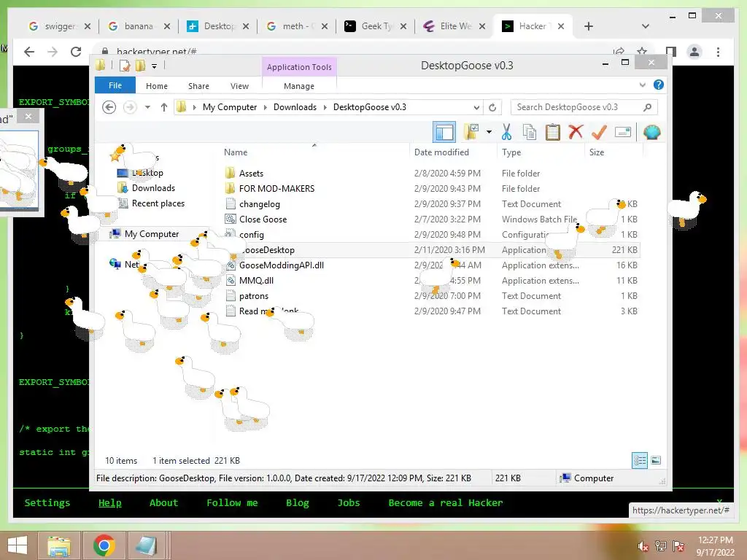
Task: Select the config file
Action: [x=251, y=234]
